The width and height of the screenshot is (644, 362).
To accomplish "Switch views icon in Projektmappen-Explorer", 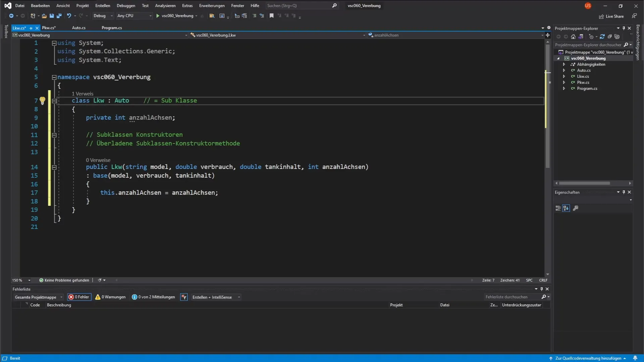I will [581, 37].
